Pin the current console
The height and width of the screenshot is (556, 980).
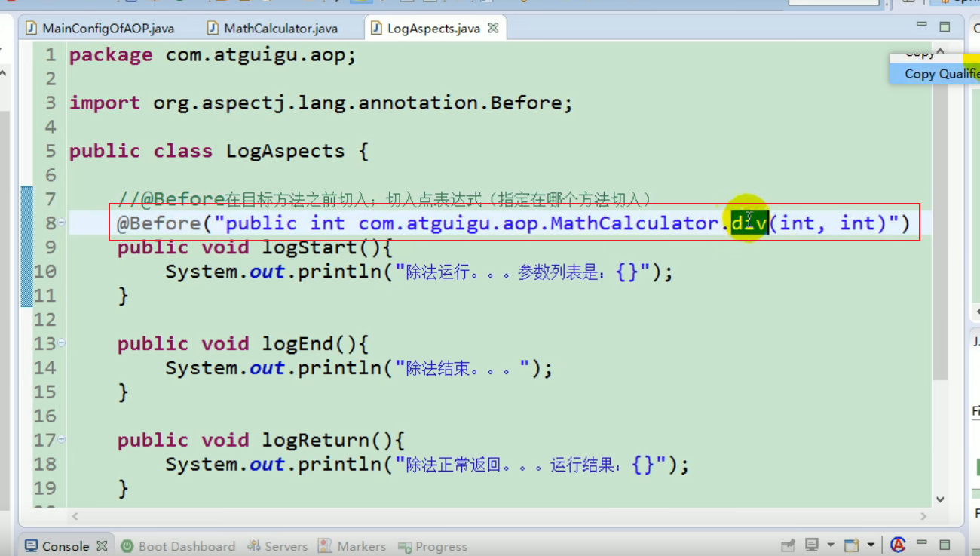pos(788,545)
